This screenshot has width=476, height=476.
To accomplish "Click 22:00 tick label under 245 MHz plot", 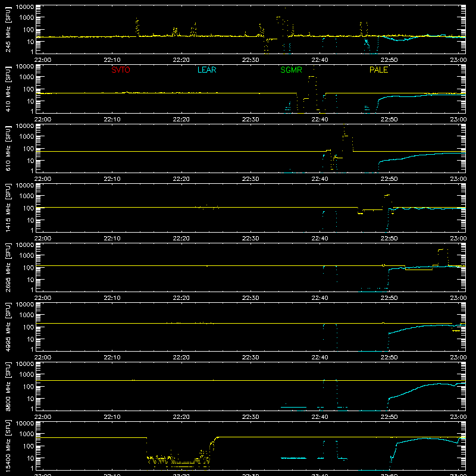I will 42,60.
